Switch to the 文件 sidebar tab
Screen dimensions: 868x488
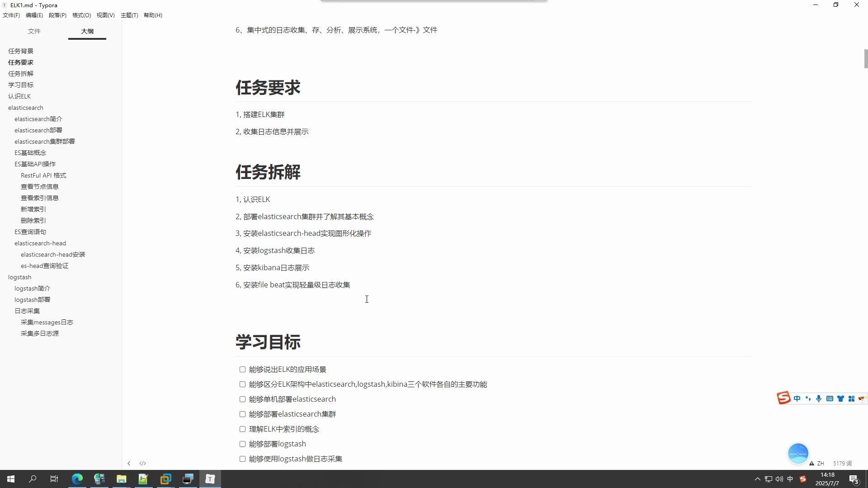point(34,31)
